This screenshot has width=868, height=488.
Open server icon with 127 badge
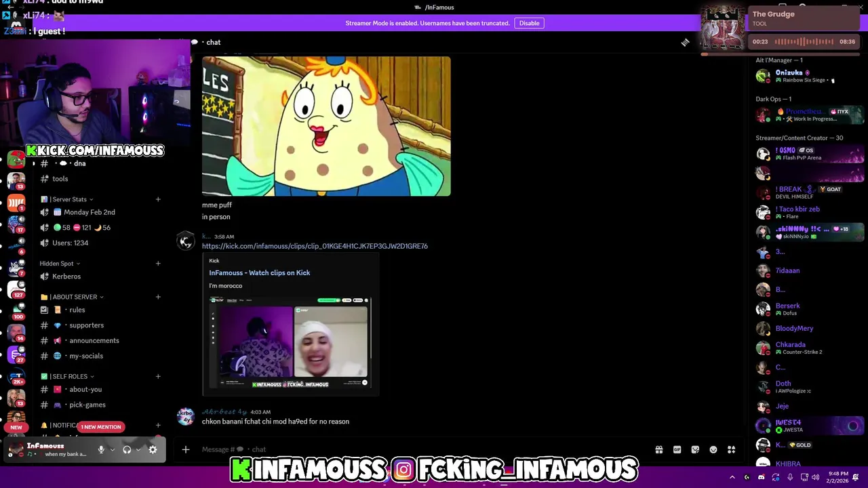(16, 289)
